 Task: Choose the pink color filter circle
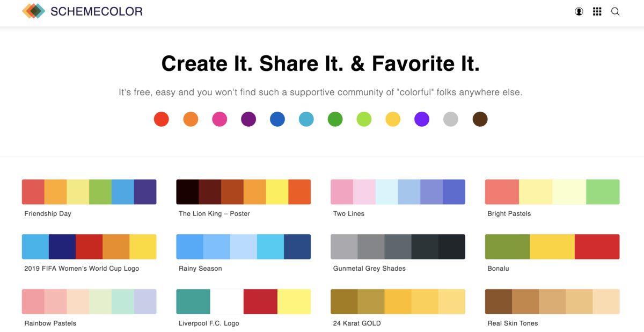pyautogui.click(x=219, y=119)
